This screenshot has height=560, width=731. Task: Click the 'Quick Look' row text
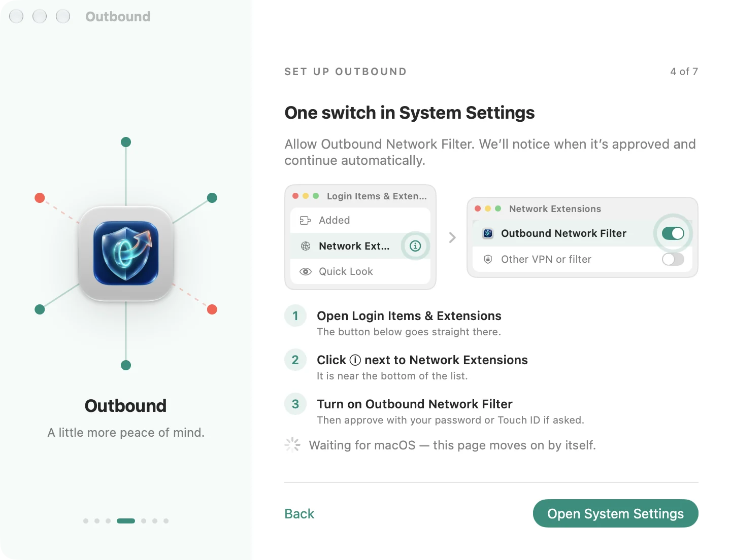point(346,271)
